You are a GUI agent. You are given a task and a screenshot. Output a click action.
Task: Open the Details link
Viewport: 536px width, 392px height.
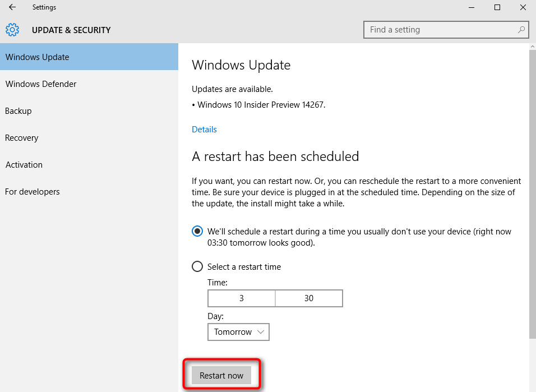pos(204,130)
